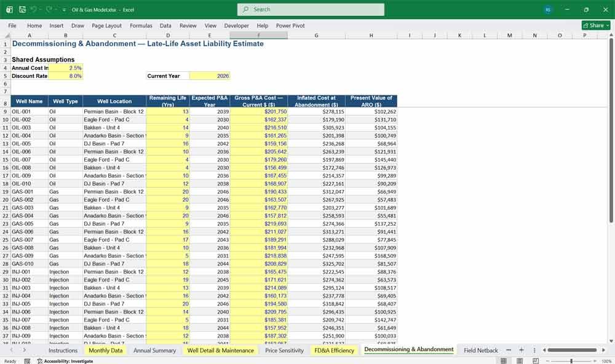This screenshot has height=364, width=615.
Task: Click Gross P&A Cost value $201,750
Action: pyautogui.click(x=258, y=111)
